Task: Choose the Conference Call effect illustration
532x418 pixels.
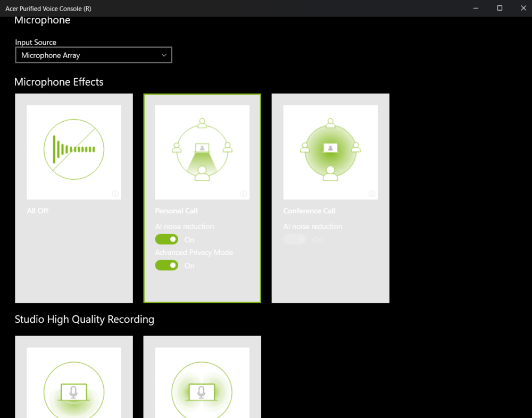Action: click(330, 152)
